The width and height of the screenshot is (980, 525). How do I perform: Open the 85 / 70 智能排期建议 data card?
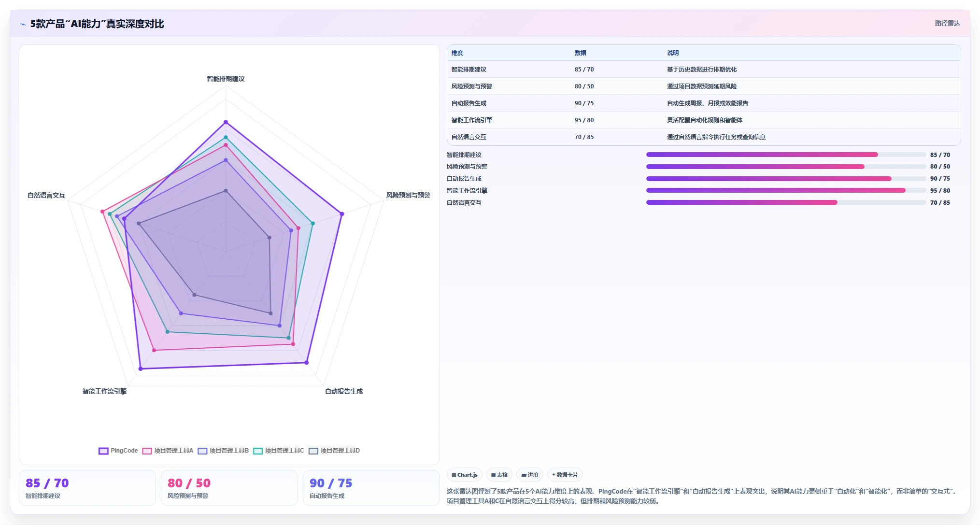click(87, 488)
